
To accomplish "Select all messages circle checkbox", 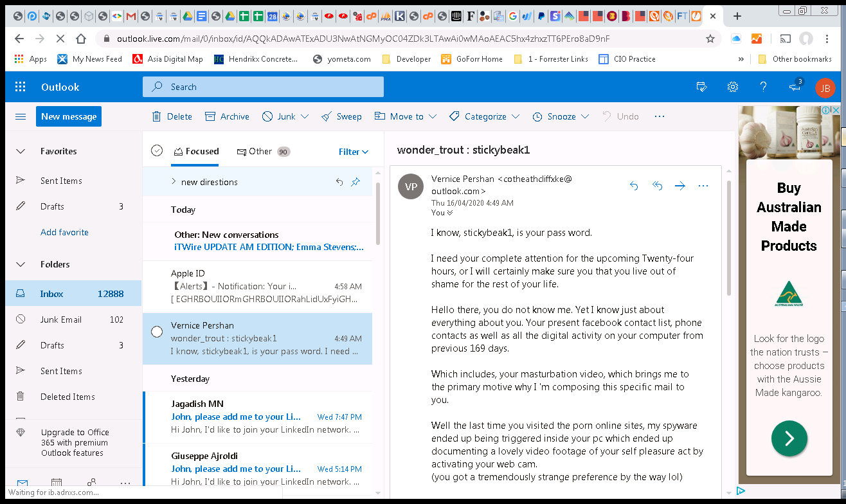I will click(x=157, y=150).
